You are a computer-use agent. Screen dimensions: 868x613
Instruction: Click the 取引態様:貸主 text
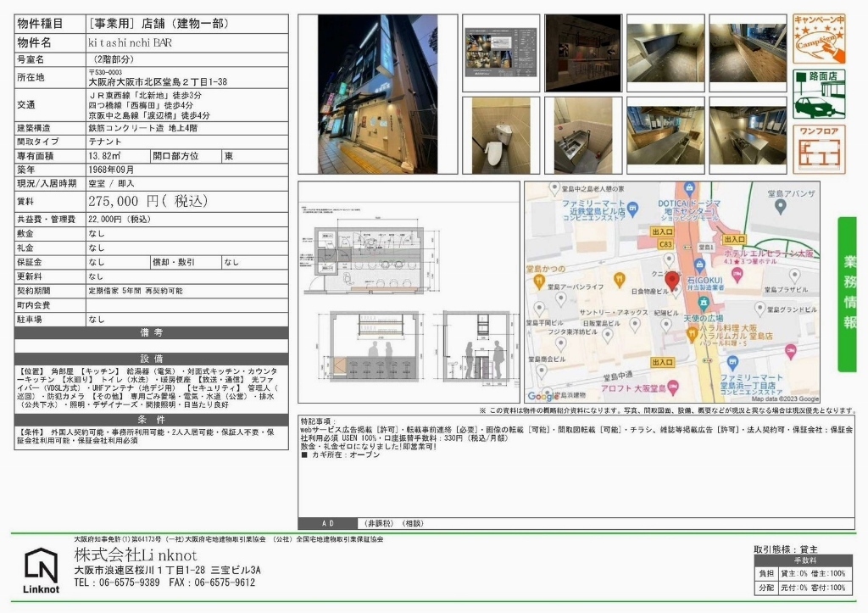[x=786, y=549]
